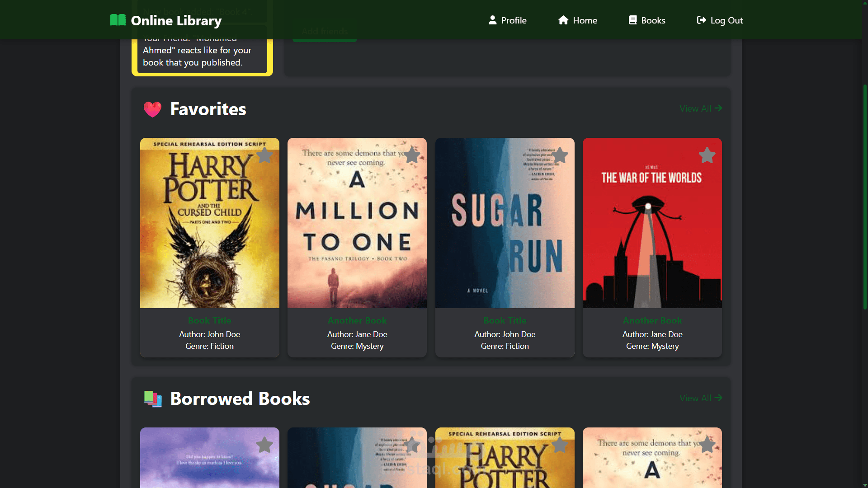View All favorites link
This screenshot has width=868, height=488.
click(701, 108)
